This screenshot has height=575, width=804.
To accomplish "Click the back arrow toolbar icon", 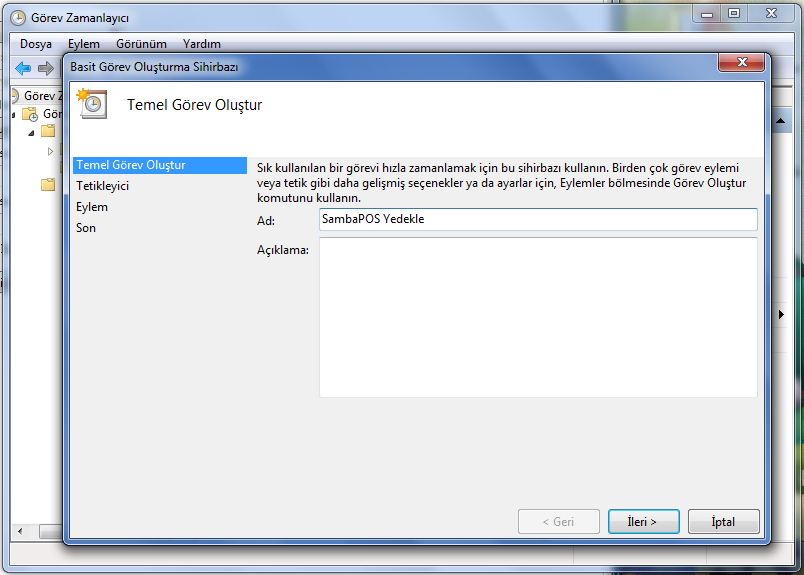I will pos(22,68).
